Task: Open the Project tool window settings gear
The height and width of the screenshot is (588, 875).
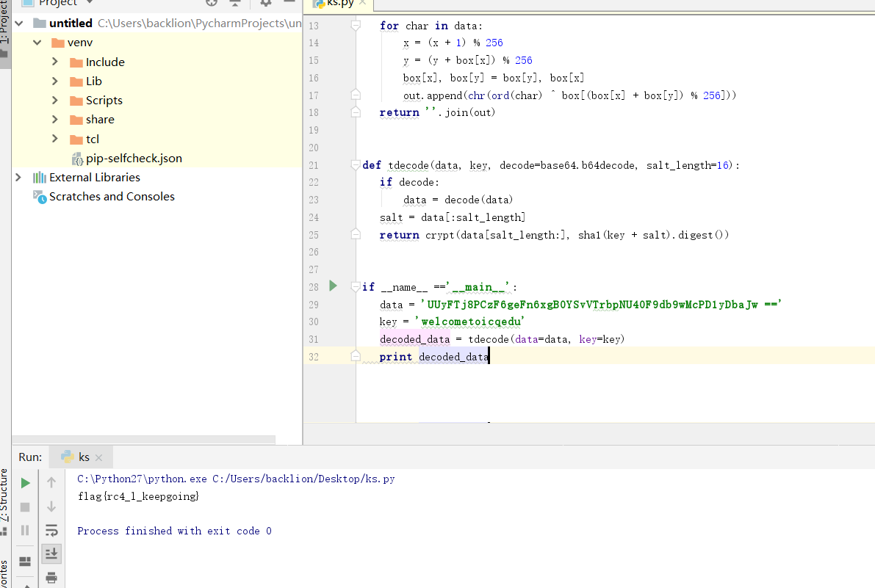Action: coord(266,2)
